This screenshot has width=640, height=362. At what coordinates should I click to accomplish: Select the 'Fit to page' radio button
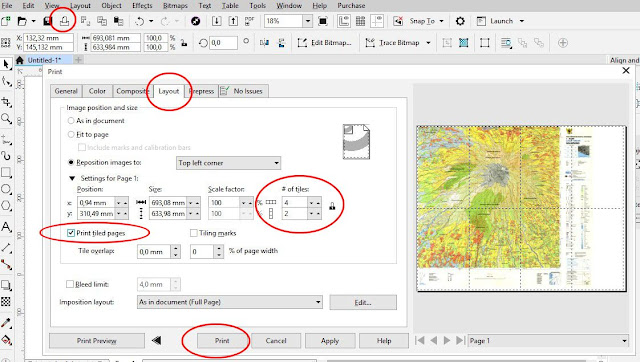(x=71, y=134)
